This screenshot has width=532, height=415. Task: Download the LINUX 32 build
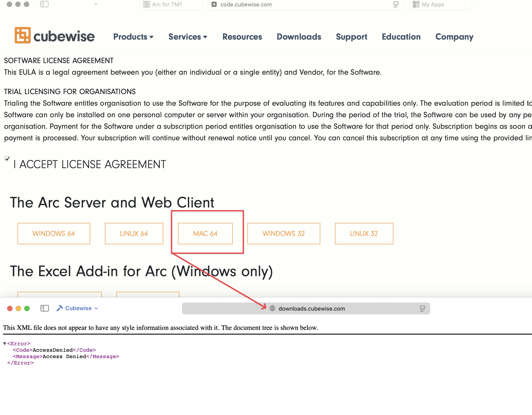tap(364, 233)
